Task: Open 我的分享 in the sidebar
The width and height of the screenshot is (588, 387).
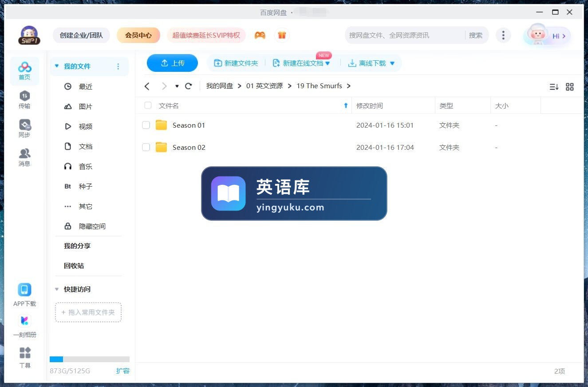Action: point(77,246)
